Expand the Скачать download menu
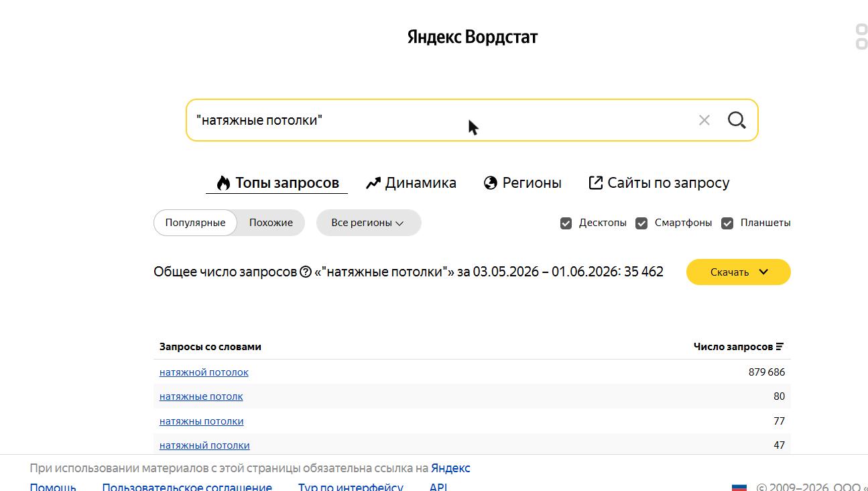Viewport: 868px width, 491px height. (x=739, y=272)
